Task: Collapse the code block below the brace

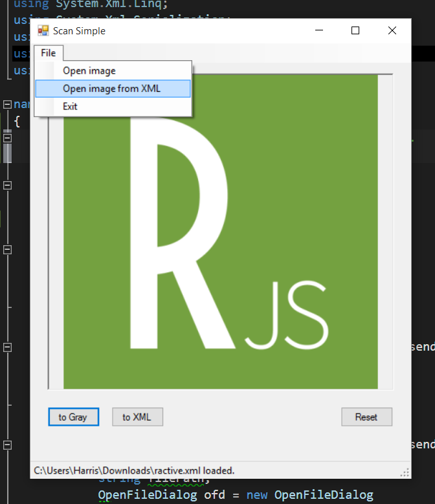Action: point(7,138)
